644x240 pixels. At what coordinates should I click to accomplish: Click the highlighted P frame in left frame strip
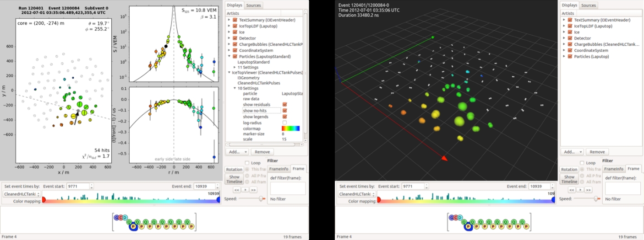[133, 226]
